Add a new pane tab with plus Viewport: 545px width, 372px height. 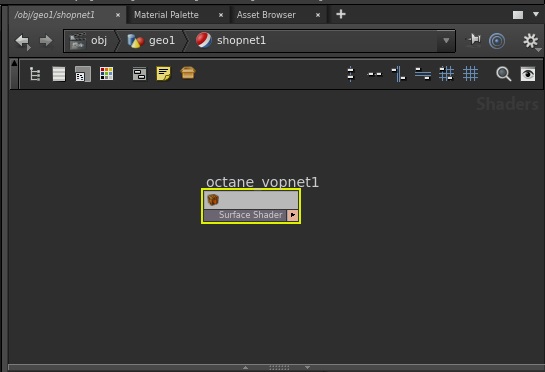tap(341, 14)
